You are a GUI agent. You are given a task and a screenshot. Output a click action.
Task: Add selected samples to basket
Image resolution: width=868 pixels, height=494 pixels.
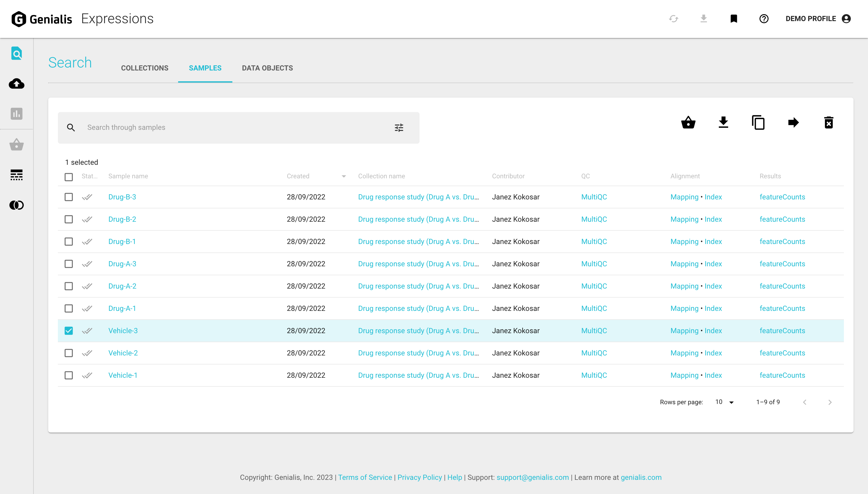688,123
